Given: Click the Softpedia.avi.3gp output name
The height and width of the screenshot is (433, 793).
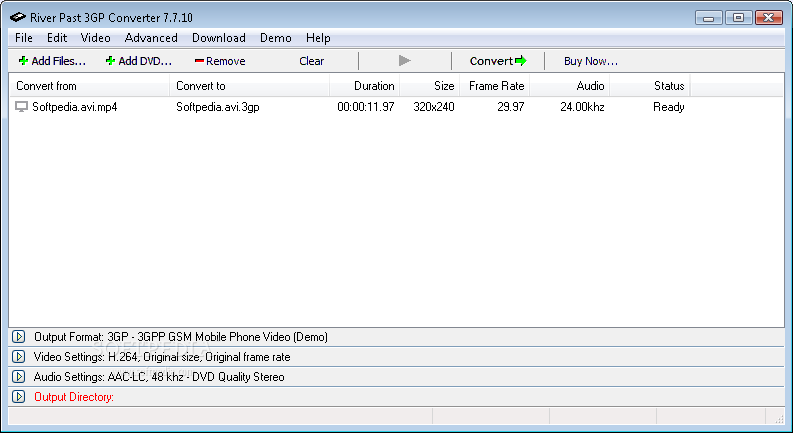Looking at the screenshot, I should (217, 107).
